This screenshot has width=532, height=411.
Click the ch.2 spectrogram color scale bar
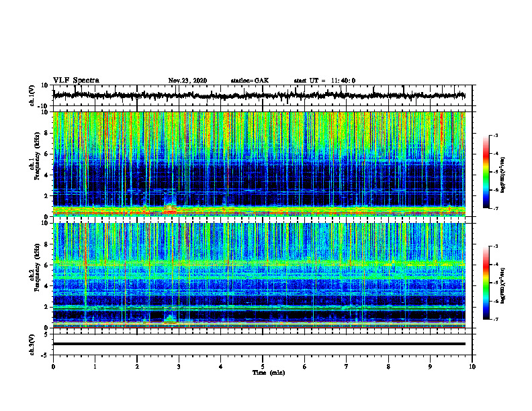point(486,283)
